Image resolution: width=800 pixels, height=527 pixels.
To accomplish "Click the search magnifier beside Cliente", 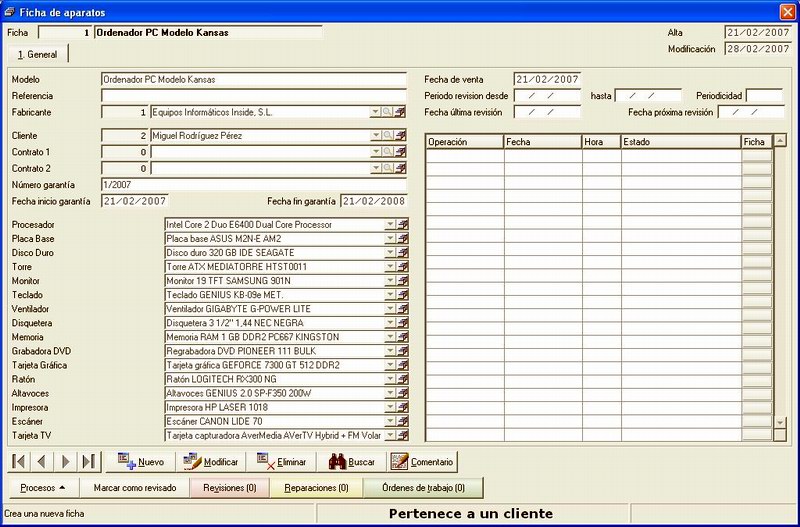I will pos(388,135).
